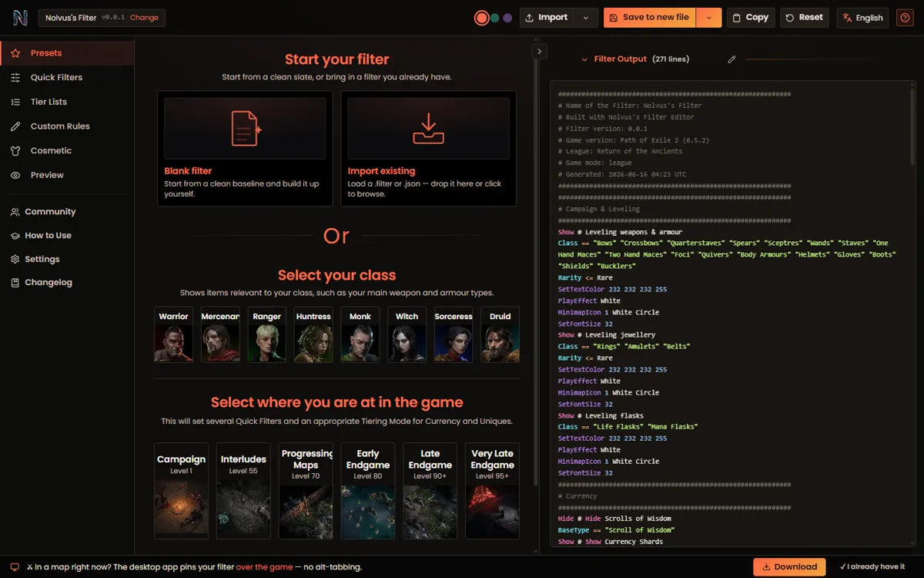Follow the 'over the game' link
924x578 pixels.
264,566
